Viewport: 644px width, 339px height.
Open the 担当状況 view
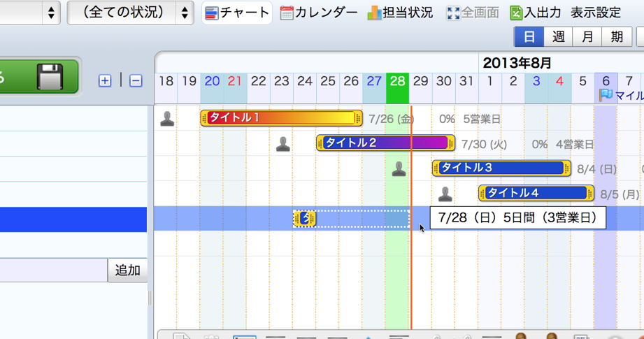pyautogui.click(x=400, y=13)
